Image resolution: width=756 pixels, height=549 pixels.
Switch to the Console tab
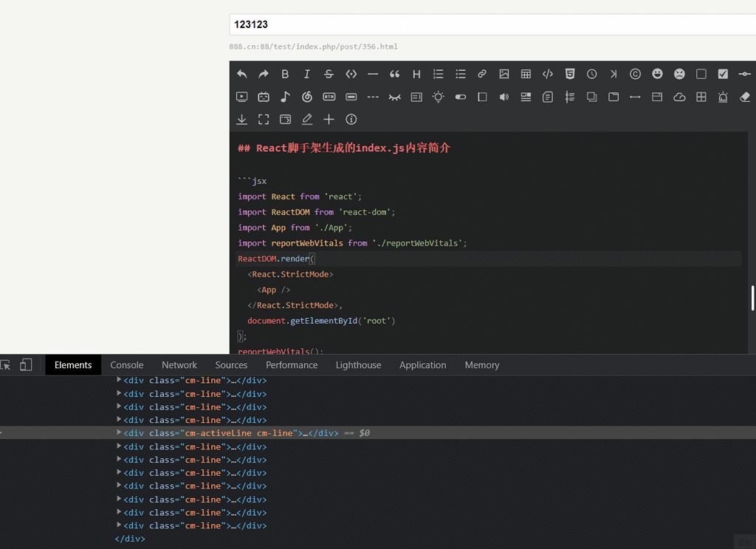[126, 365]
